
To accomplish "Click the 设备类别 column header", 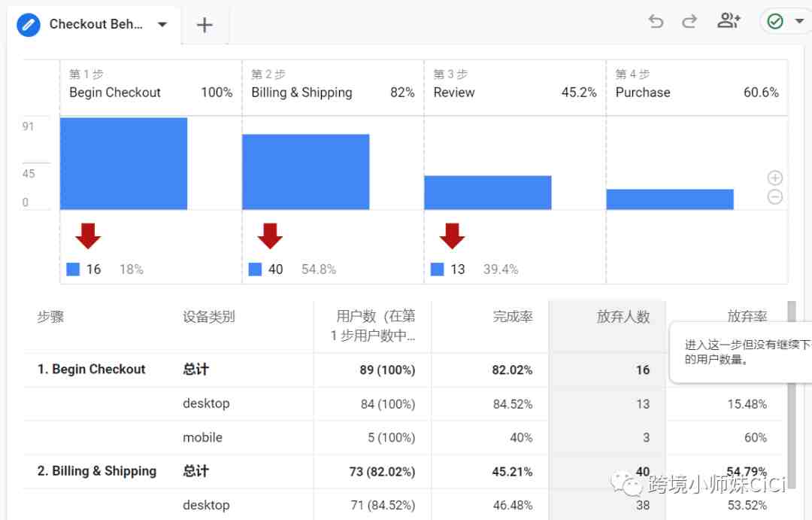I will pos(209,317).
